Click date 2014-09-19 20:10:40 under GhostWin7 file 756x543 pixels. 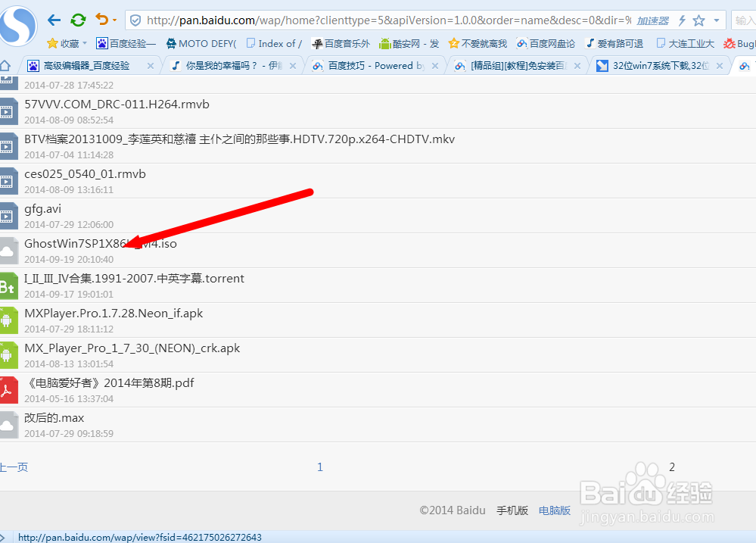tap(69, 259)
